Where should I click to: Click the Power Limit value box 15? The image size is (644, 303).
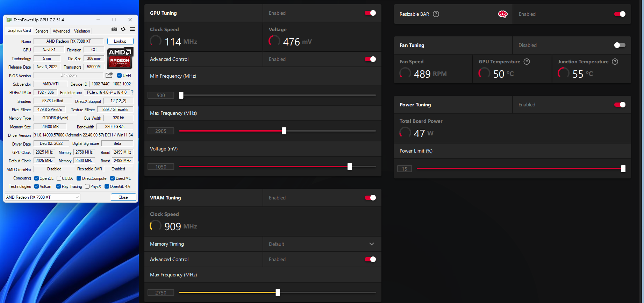pyautogui.click(x=405, y=169)
